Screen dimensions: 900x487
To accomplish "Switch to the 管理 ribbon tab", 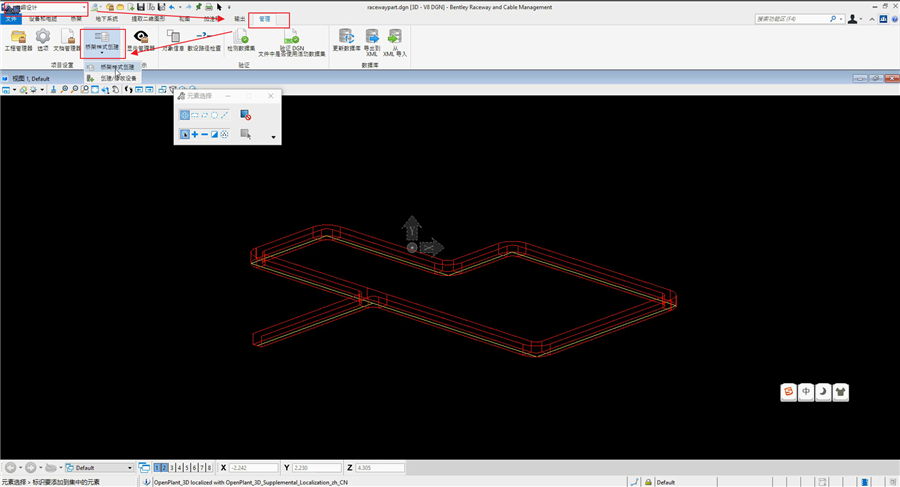I will 264,19.
